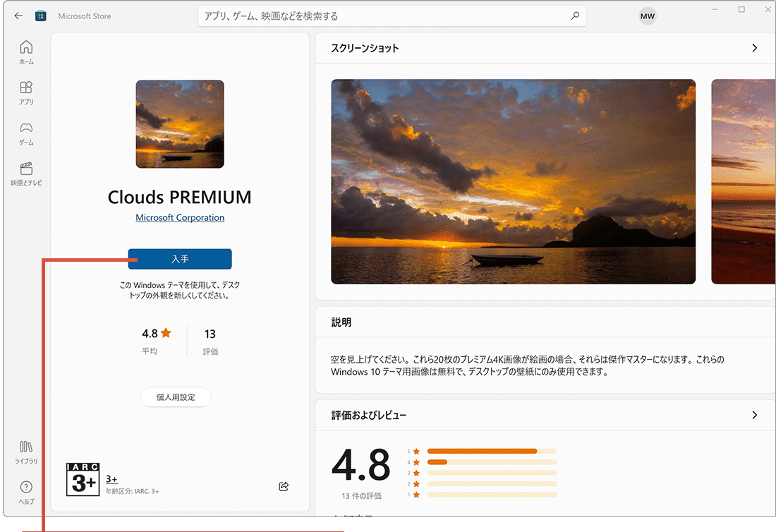Open the ヘルプ in sidebar
Viewport: 776px width, 532px height.
[x=26, y=492]
